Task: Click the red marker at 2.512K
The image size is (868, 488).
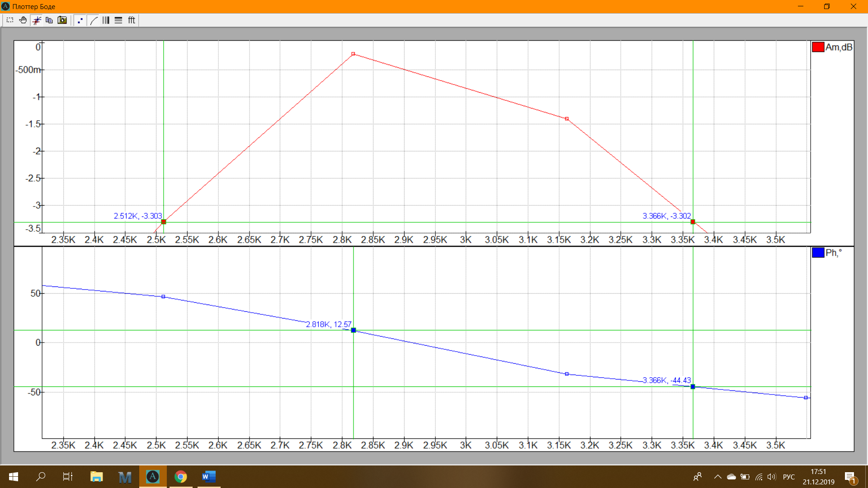Action: pos(164,222)
